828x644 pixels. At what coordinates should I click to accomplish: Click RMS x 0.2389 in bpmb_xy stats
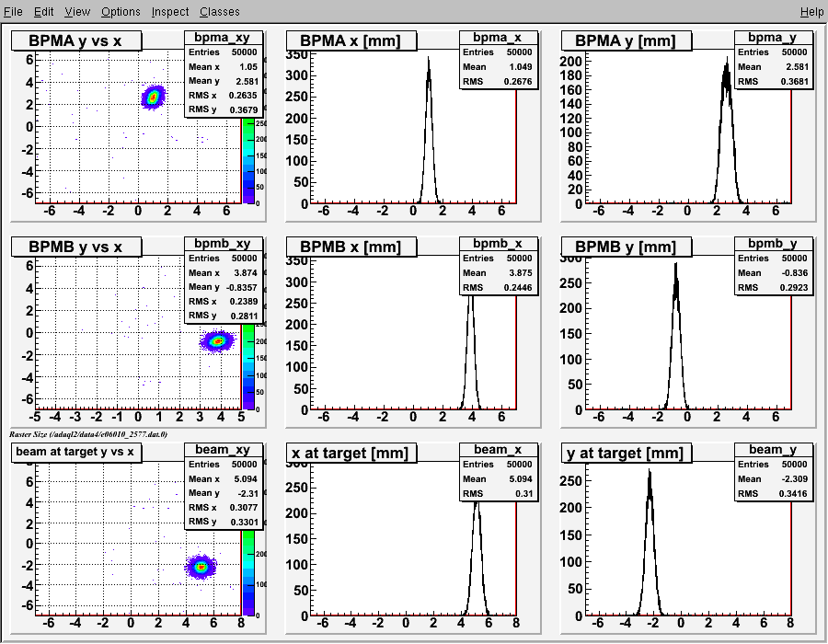(x=223, y=302)
